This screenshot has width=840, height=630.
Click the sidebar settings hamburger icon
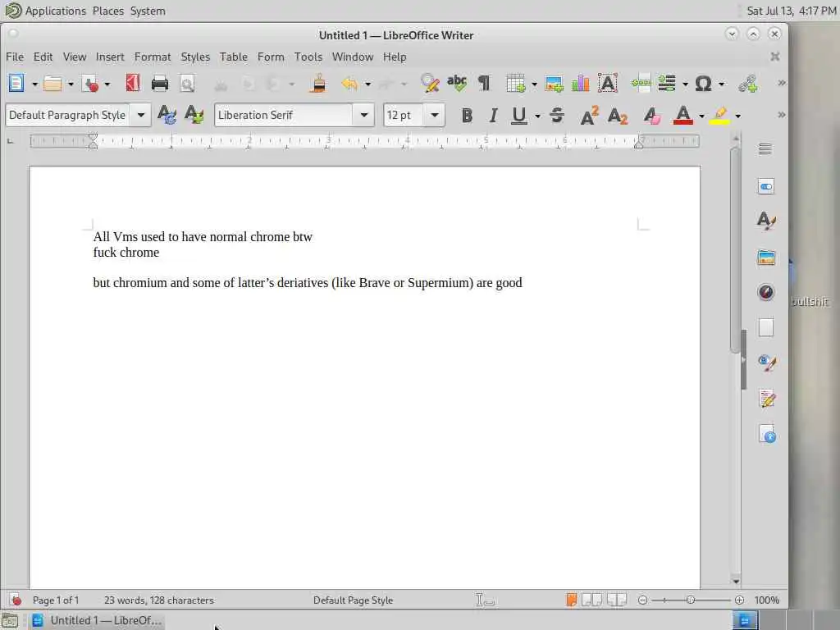point(765,149)
